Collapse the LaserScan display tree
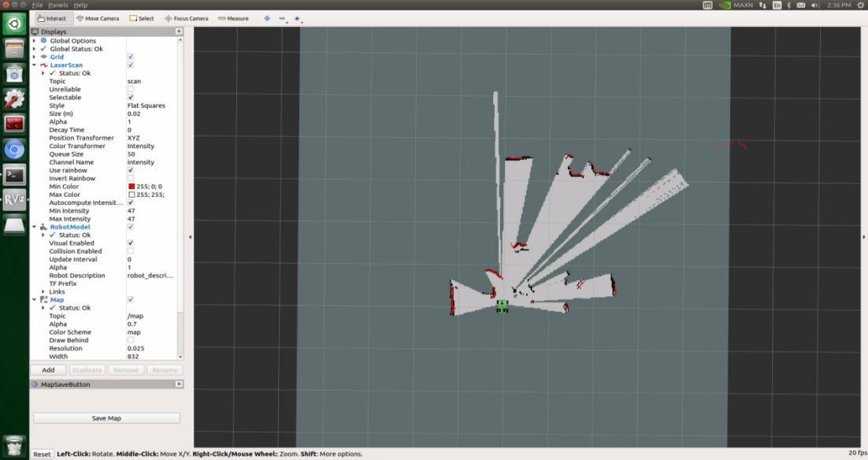This screenshot has height=460, width=868. pyautogui.click(x=35, y=65)
